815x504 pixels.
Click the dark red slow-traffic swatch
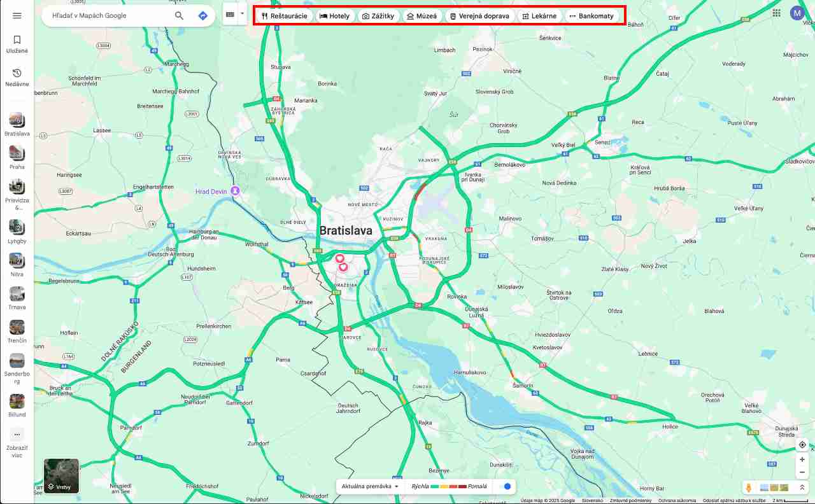tap(462, 486)
